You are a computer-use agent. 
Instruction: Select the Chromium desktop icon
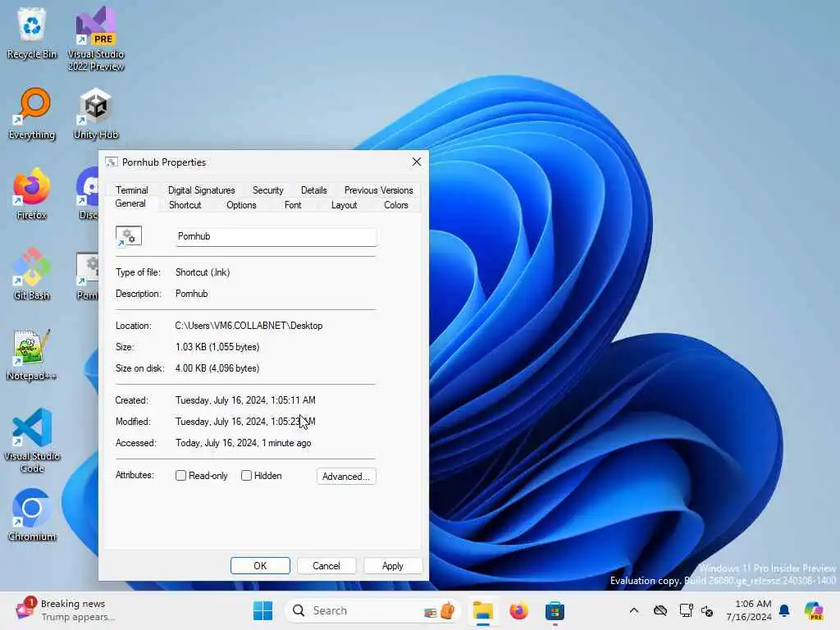[x=32, y=515]
